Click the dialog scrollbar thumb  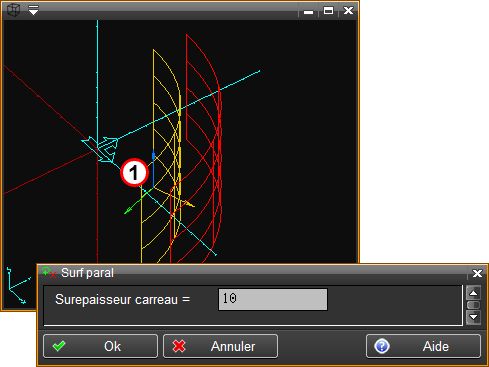coord(473,305)
